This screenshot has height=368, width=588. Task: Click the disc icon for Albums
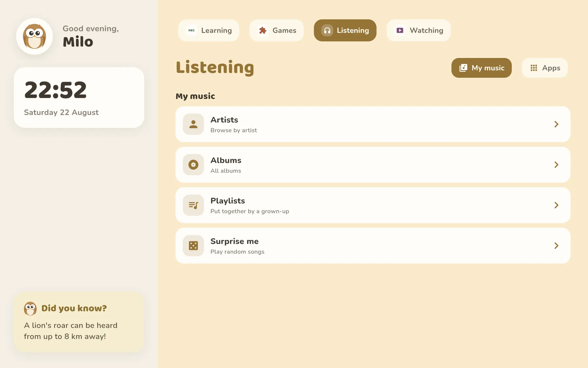tap(193, 165)
